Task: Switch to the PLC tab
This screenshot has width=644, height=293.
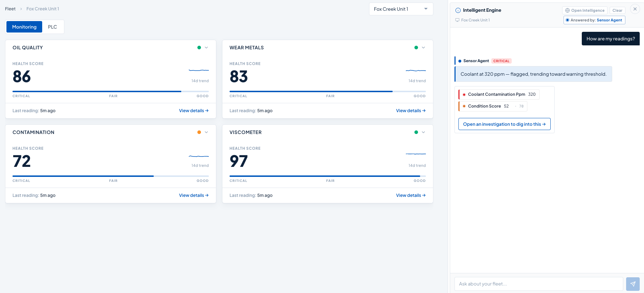Action: 53,27
